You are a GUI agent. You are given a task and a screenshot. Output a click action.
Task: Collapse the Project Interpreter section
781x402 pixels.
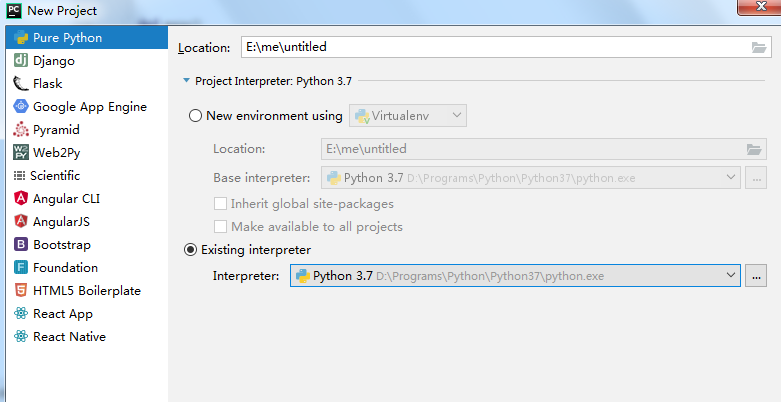186,81
